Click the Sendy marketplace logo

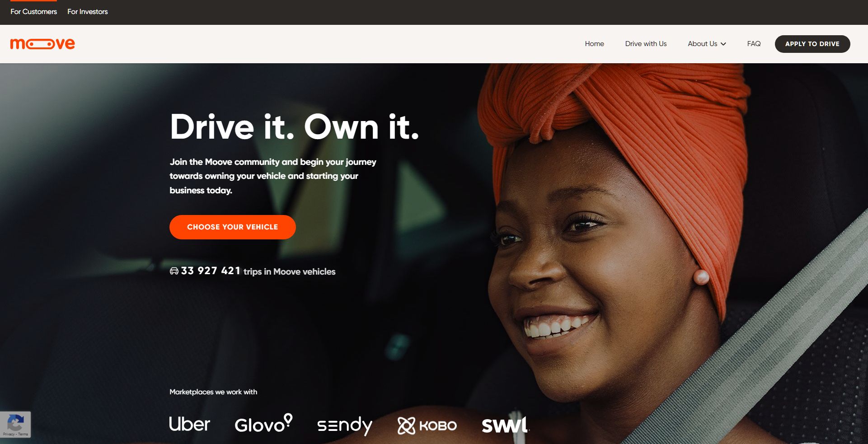(x=345, y=425)
